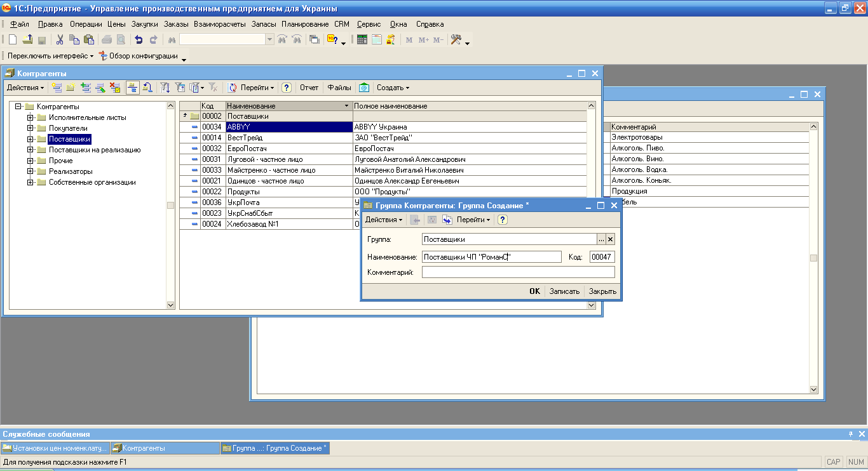Expand the Поставщики на реализацию node
868x471 pixels.
[x=30, y=150]
